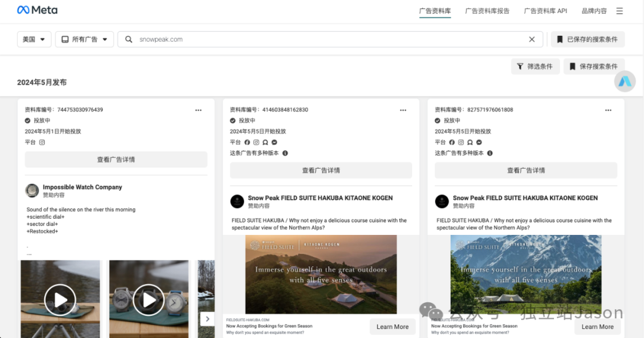Click Instagram platform icon on ad 744753030976439
Image resolution: width=644 pixels, height=338 pixels.
[42, 142]
